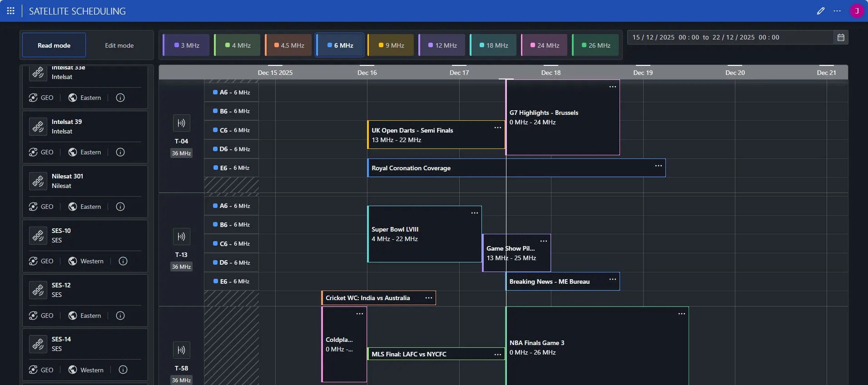Show info for Intelsat 39 satellite

coord(120,152)
